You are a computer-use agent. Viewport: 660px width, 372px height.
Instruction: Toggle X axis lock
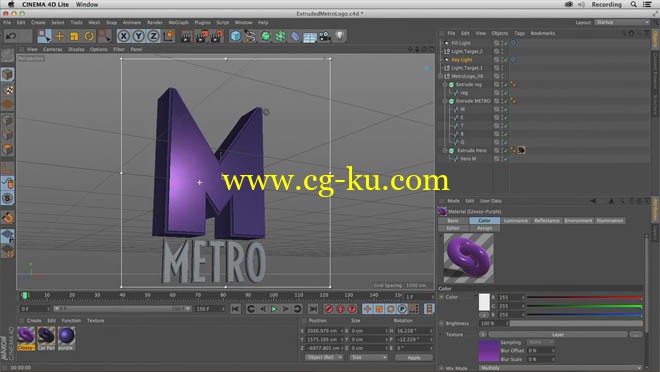123,36
